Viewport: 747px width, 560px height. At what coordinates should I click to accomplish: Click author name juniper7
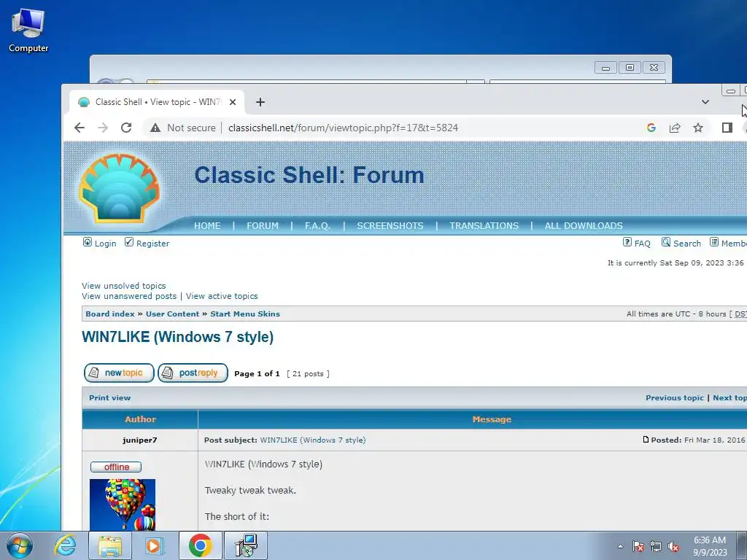(139, 440)
